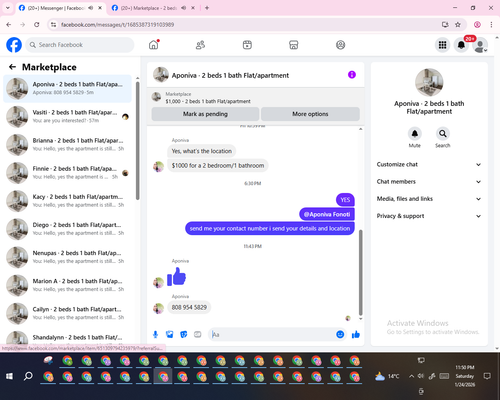Open Windows taskbar search

tap(28, 376)
